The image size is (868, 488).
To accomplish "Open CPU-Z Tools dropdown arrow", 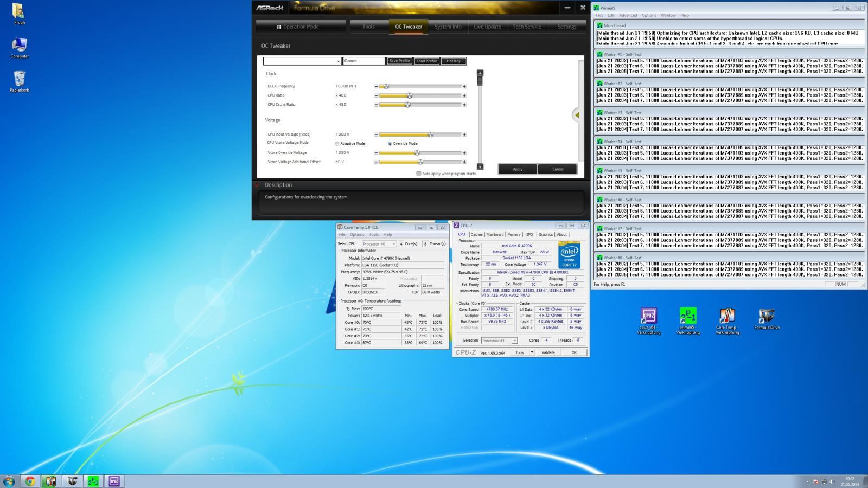I will tap(532, 352).
